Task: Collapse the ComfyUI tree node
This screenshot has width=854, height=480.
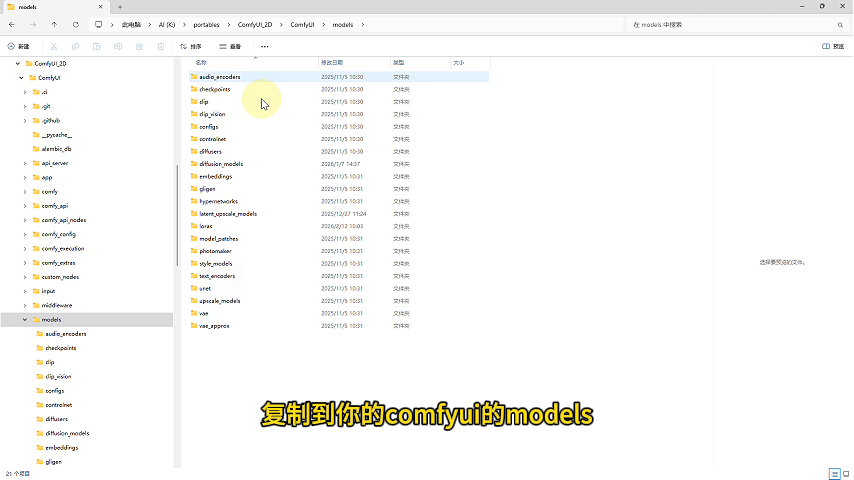Action: [x=21, y=78]
